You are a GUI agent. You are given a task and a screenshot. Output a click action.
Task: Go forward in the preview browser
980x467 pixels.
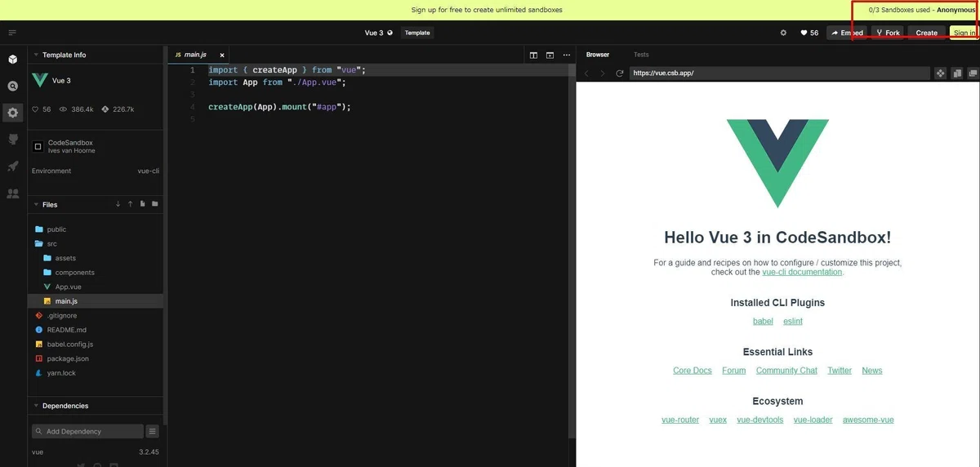point(603,73)
